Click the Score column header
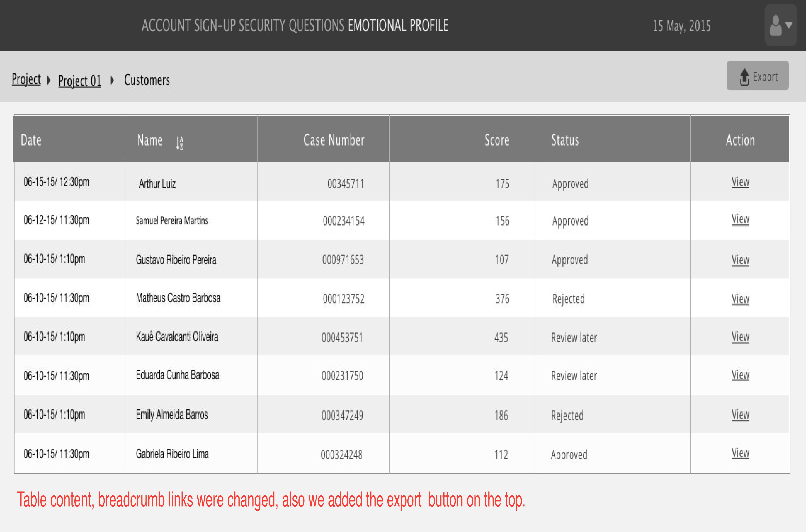Viewport: 806px width, 532px height. tap(497, 140)
